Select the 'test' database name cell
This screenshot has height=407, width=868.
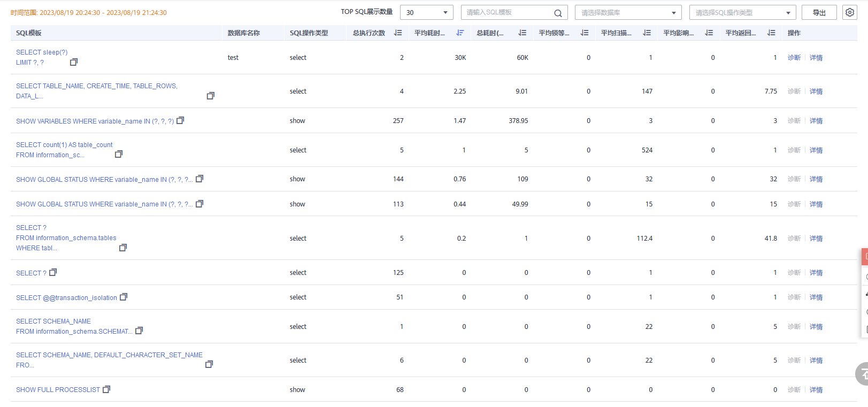click(233, 58)
